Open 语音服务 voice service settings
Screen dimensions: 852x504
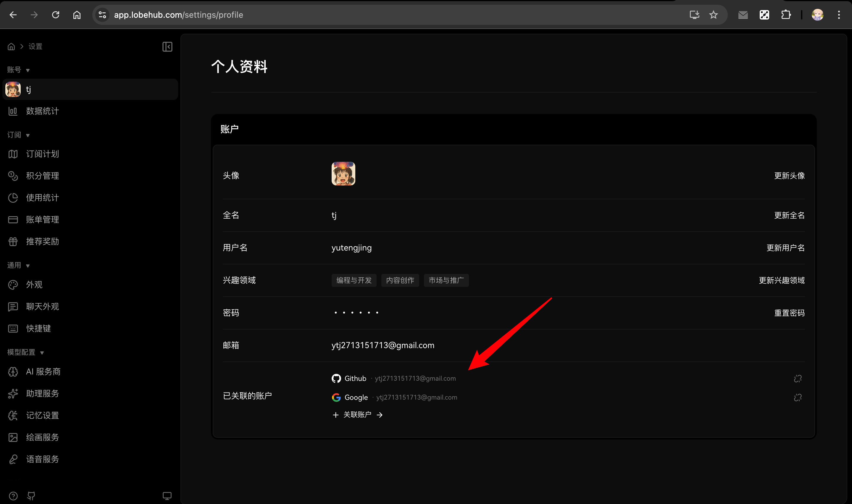pos(43,459)
